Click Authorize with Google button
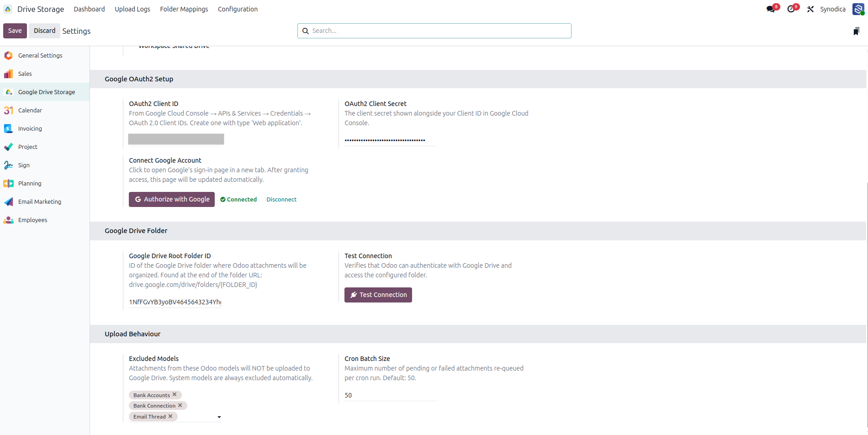 (172, 199)
